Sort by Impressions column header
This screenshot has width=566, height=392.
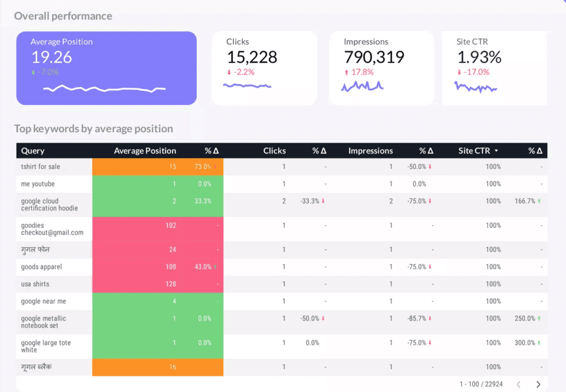coord(370,151)
